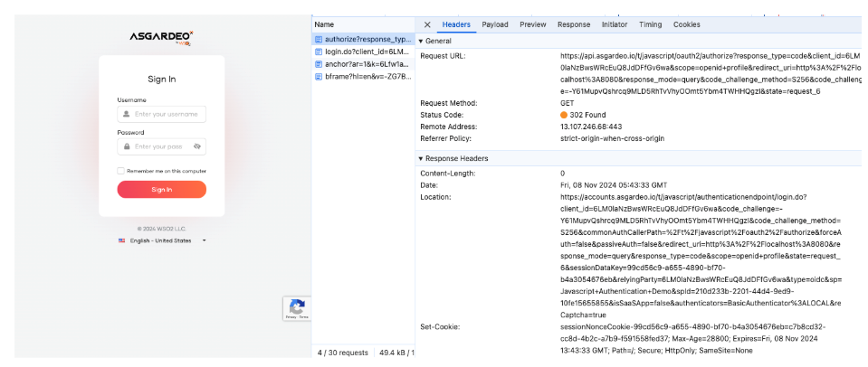Check Remember me on this computer

[120, 172]
